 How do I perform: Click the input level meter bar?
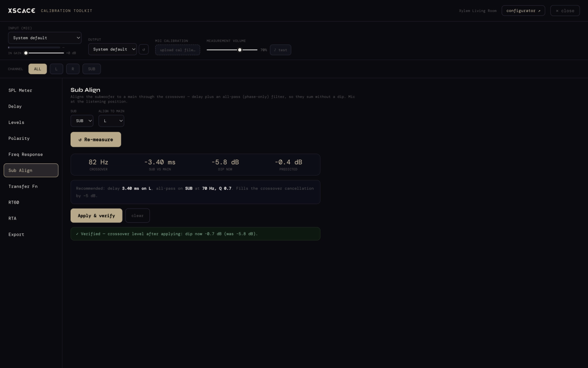34,47
